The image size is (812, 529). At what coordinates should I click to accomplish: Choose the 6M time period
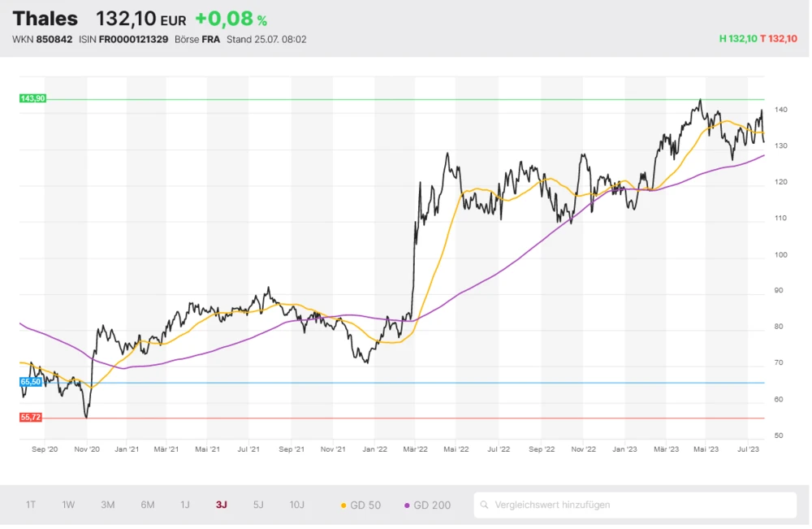[147, 505]
